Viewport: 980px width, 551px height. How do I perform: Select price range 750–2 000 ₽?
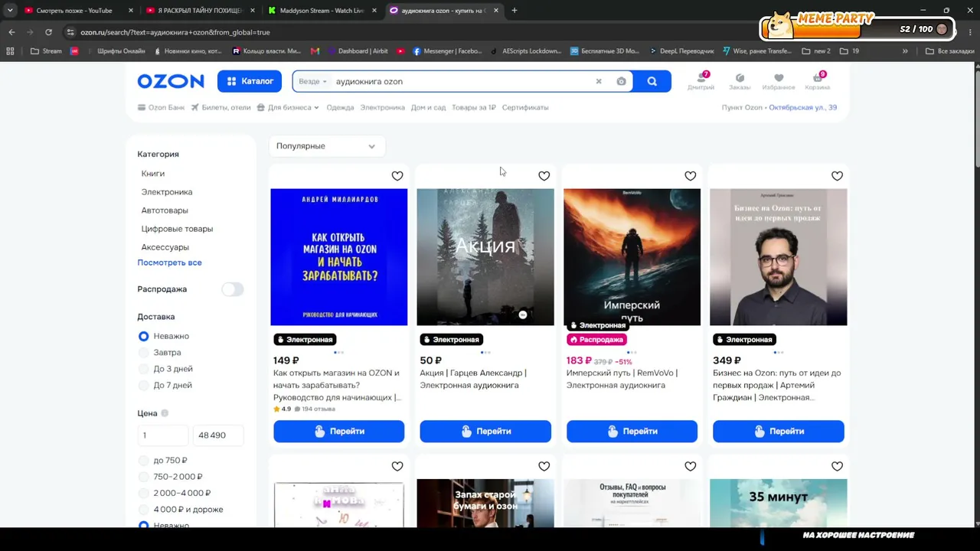tap(143, 477)
